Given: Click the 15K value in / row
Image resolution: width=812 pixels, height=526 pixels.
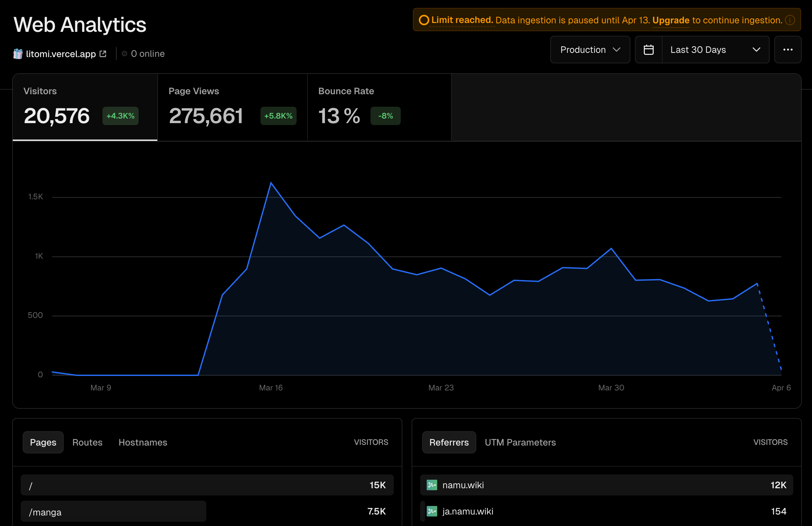Looking at the screenshot, I should pos(378,485).
